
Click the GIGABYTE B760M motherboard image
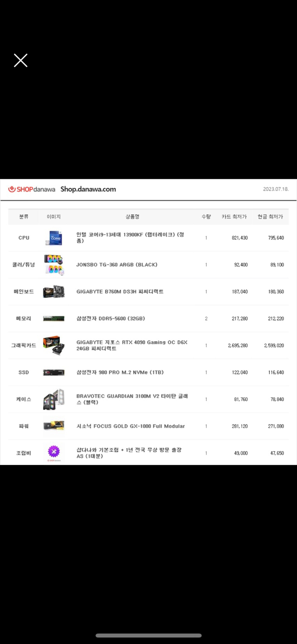(53, 292)
